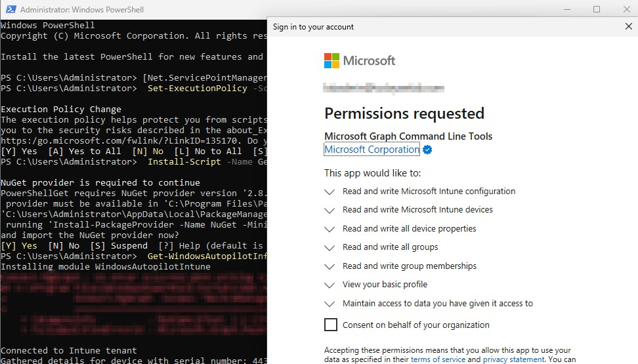The image size is (638, 364).
Task: Click the blue verified publisher badge
Action: 427,150
